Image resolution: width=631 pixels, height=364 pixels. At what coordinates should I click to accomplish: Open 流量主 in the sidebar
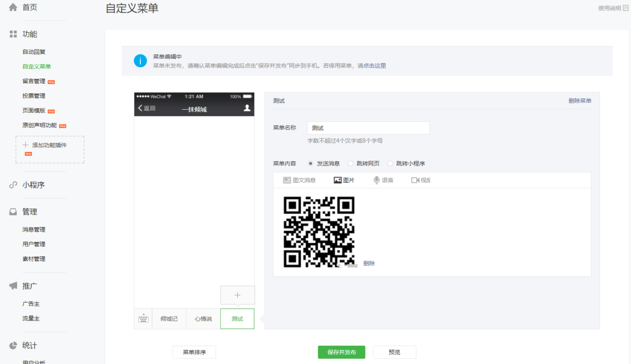[x=31, y=318]
